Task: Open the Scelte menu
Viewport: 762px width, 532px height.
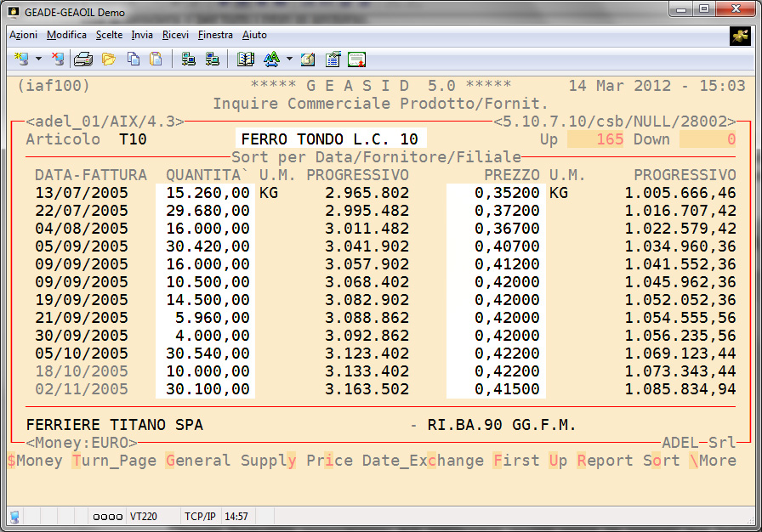Action: (x=109, y=35)
